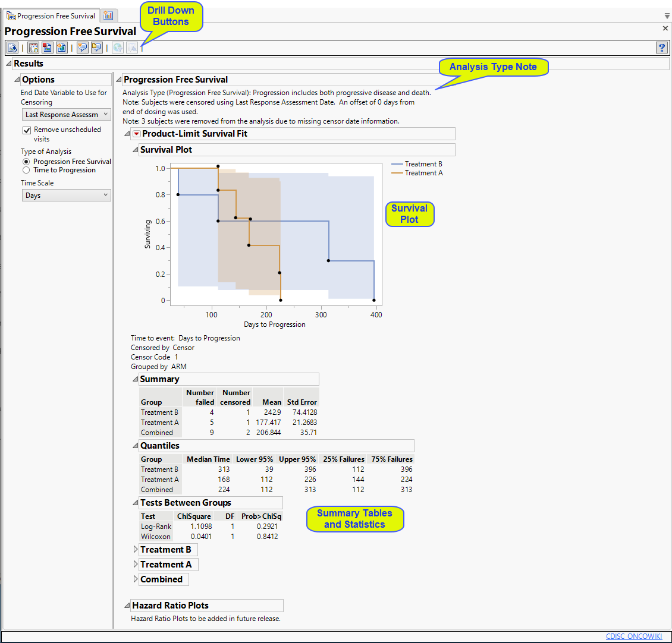Click Treatment A legend line swatch
The height and width of the screenshot is (643, 672).
point(397,173)
